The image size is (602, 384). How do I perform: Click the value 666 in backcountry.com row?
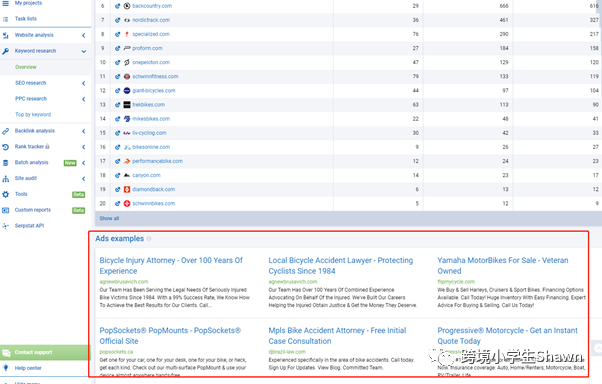coord(504,6)
